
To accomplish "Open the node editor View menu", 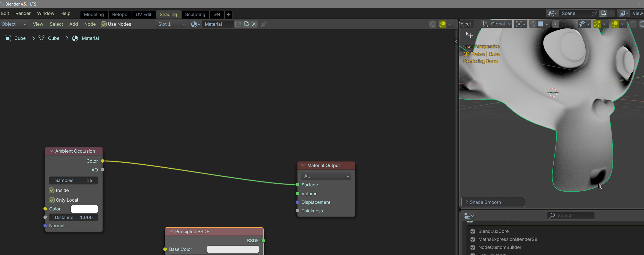I will click(x=38, y=24).
